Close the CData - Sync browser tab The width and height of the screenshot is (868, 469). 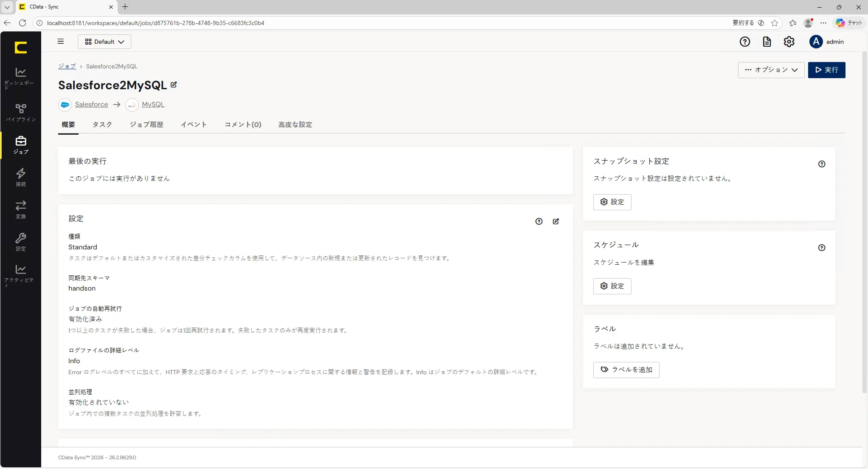(111, 7)
